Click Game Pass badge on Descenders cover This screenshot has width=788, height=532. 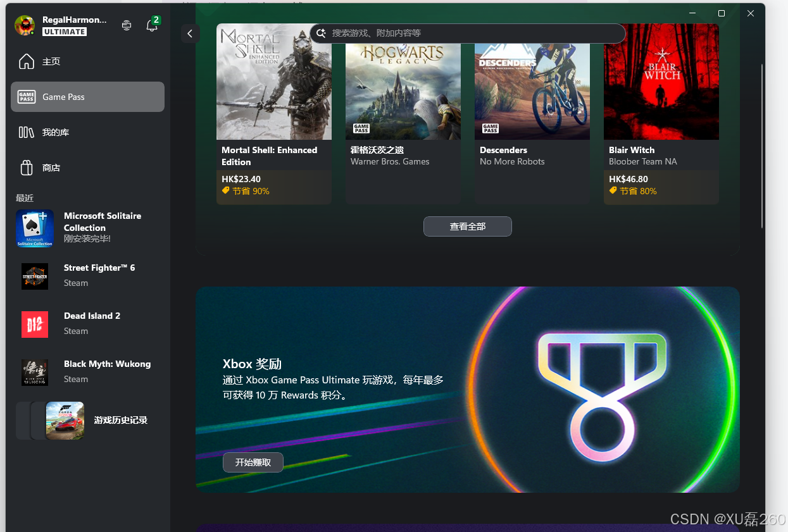491,128
